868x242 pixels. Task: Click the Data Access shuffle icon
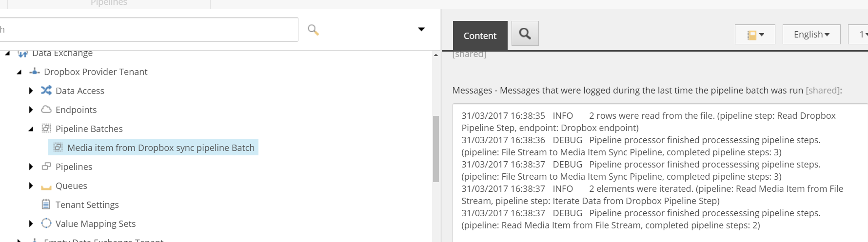click(46, 91)
